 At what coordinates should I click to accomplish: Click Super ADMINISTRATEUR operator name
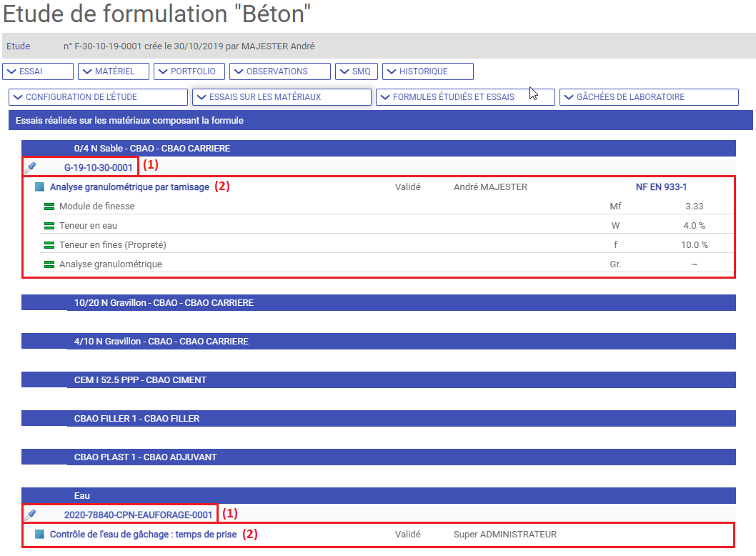[504, 534]
